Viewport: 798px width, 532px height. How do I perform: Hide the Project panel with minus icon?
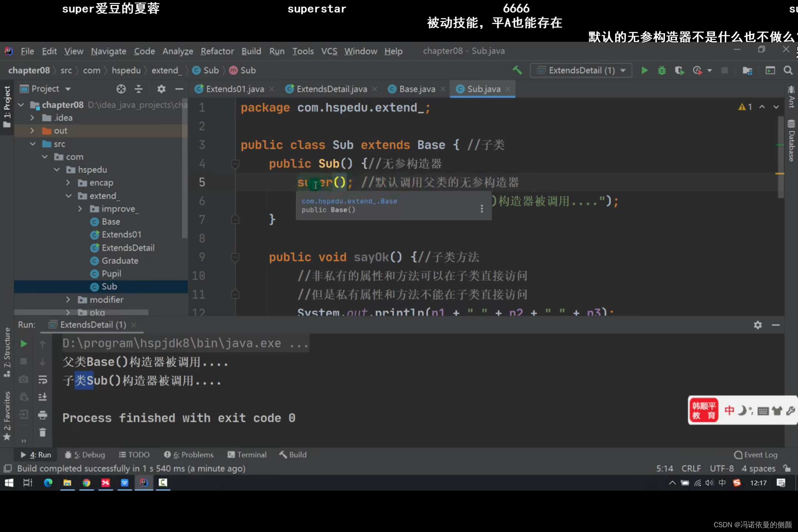pos(179,89)
